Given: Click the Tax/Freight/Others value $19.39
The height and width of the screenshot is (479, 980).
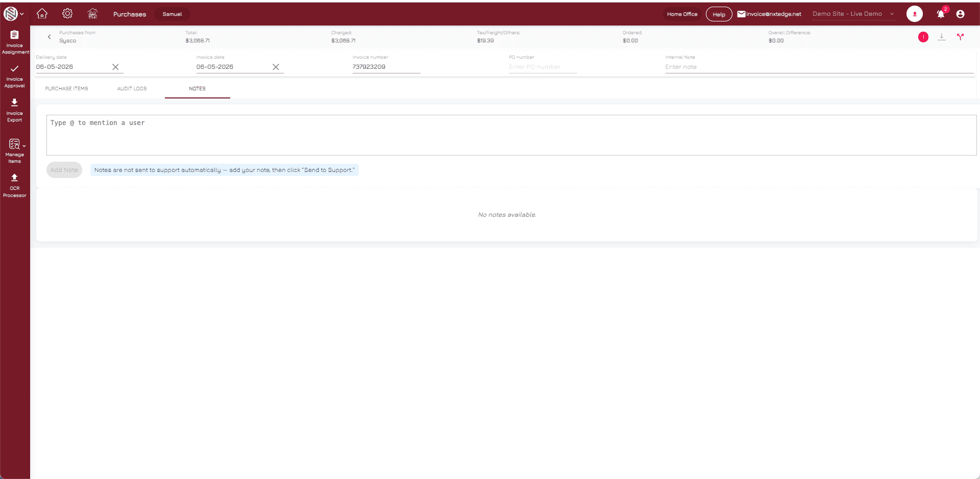Looking at the screenshot, I should click(485, 41).
